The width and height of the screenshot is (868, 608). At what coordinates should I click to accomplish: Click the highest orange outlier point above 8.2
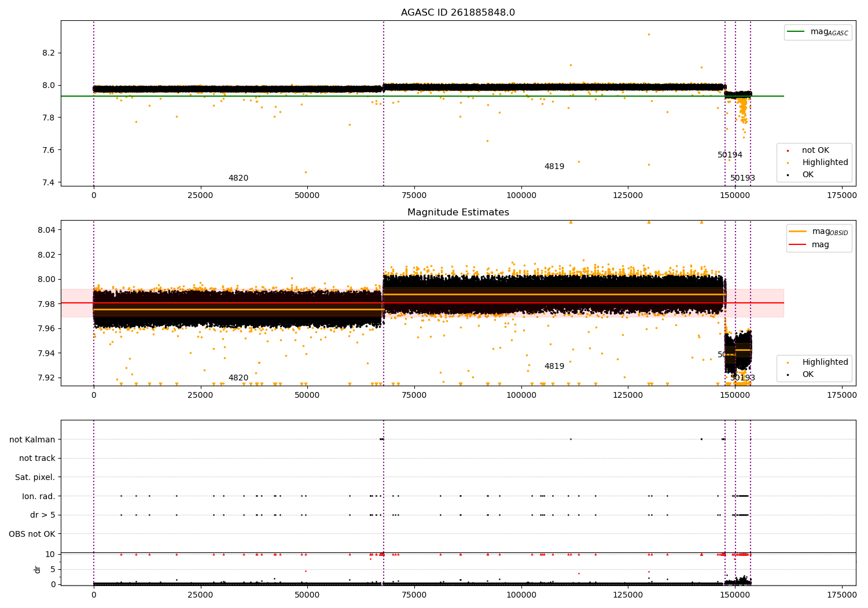pos(648,34)
